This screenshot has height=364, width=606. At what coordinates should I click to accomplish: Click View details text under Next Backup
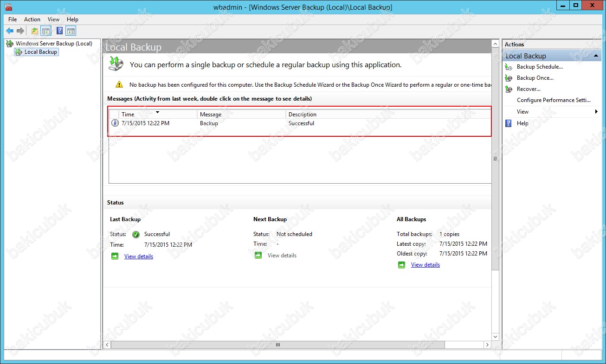pos(282,255)
